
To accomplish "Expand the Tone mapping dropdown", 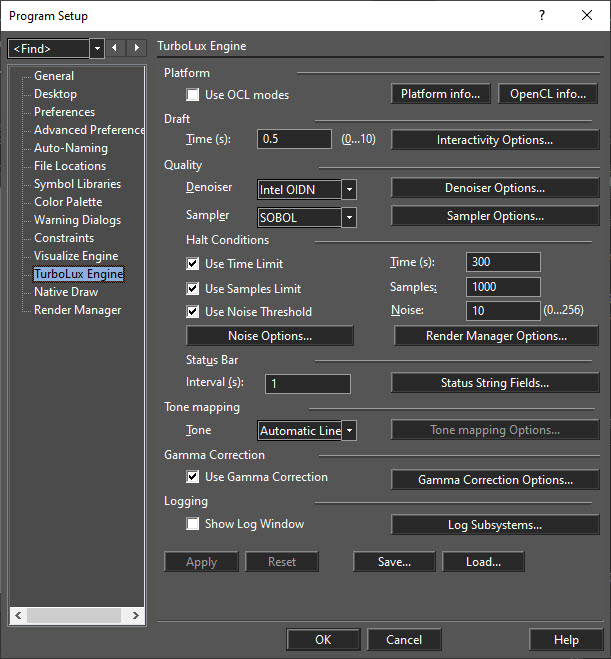I will point(349,431).
